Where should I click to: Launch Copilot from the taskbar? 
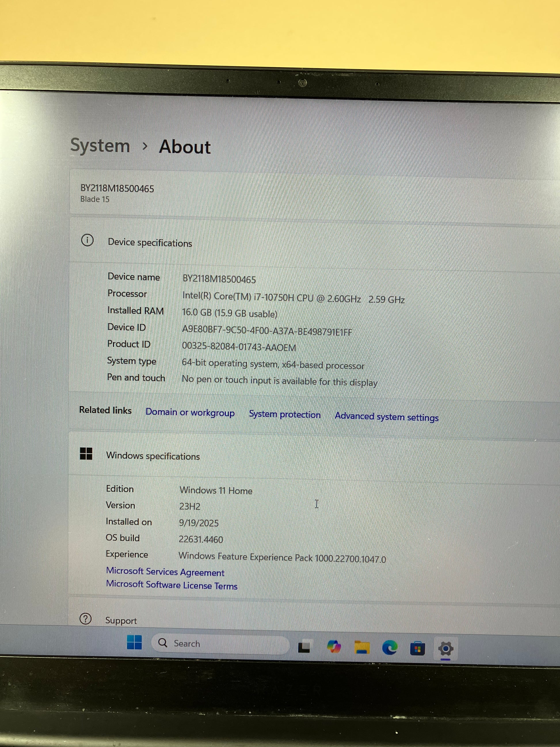[334, 647]
